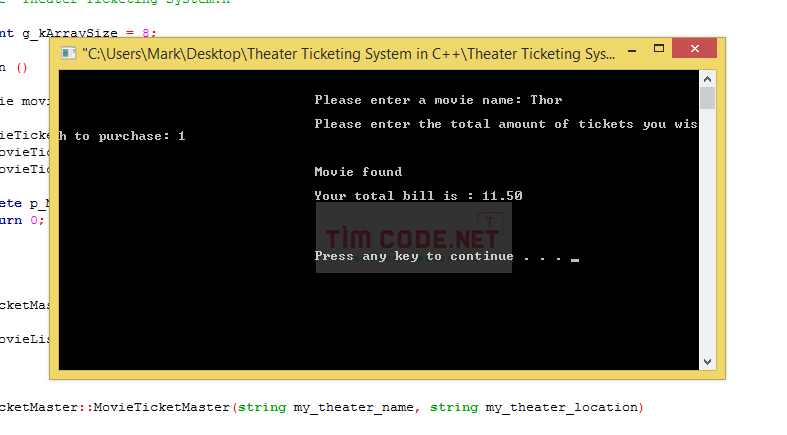Click the 'MovieTicketMaster' constructor name in editor
The height and width of the screenshot is (435, 787).
(x=162, y=407)
